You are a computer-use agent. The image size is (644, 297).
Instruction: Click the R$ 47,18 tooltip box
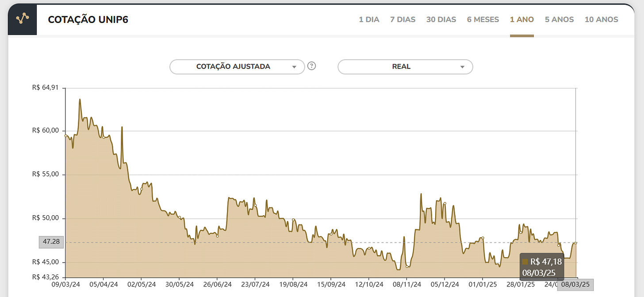542,267
